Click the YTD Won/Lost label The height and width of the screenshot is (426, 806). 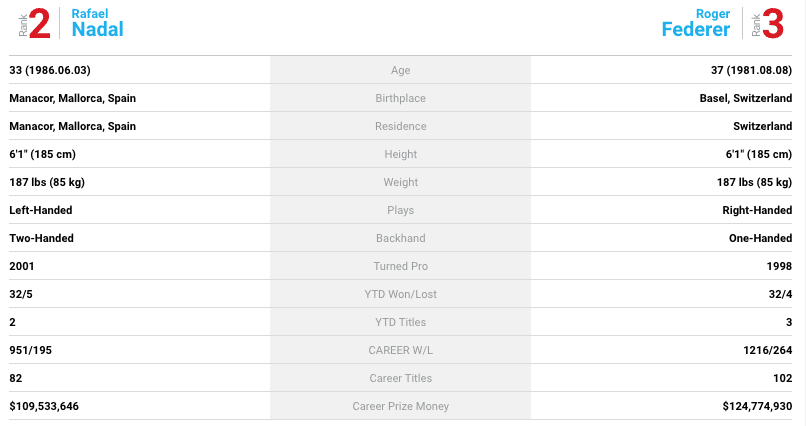400,294
